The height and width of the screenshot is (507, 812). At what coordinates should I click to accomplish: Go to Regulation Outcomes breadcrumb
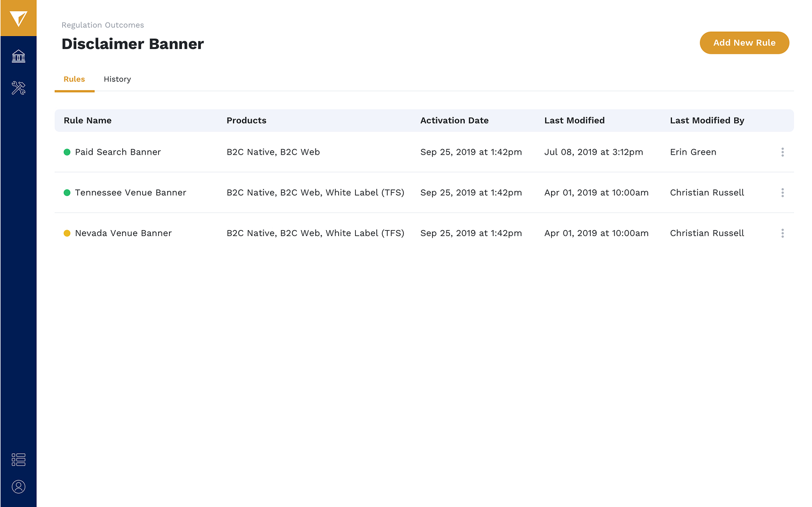coord(103,25)
